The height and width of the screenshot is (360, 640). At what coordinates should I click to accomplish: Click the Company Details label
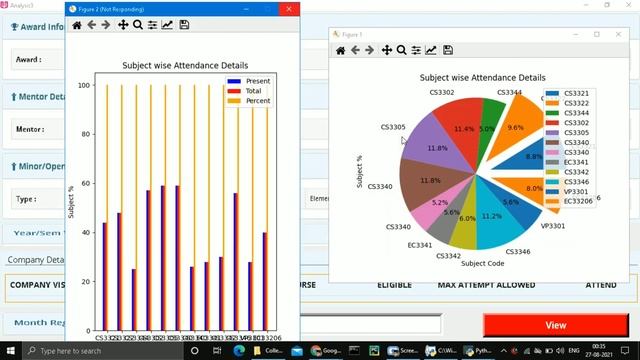[36, 260]
